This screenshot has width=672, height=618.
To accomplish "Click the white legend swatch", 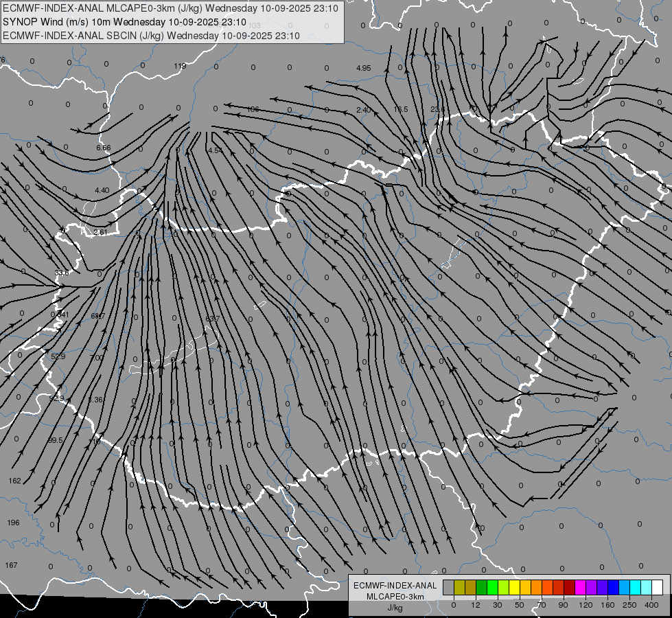I will [x=657, y=587].
